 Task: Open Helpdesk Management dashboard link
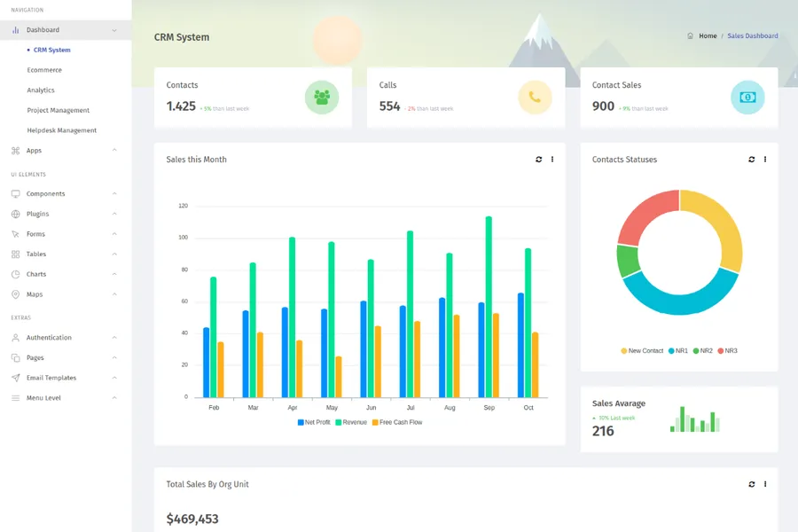(61, 130)
